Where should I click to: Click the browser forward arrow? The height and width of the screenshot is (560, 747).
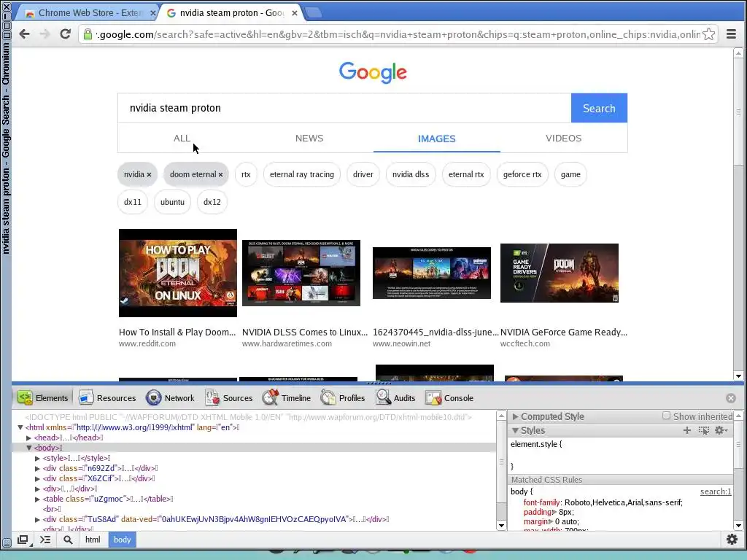(44, 34)
